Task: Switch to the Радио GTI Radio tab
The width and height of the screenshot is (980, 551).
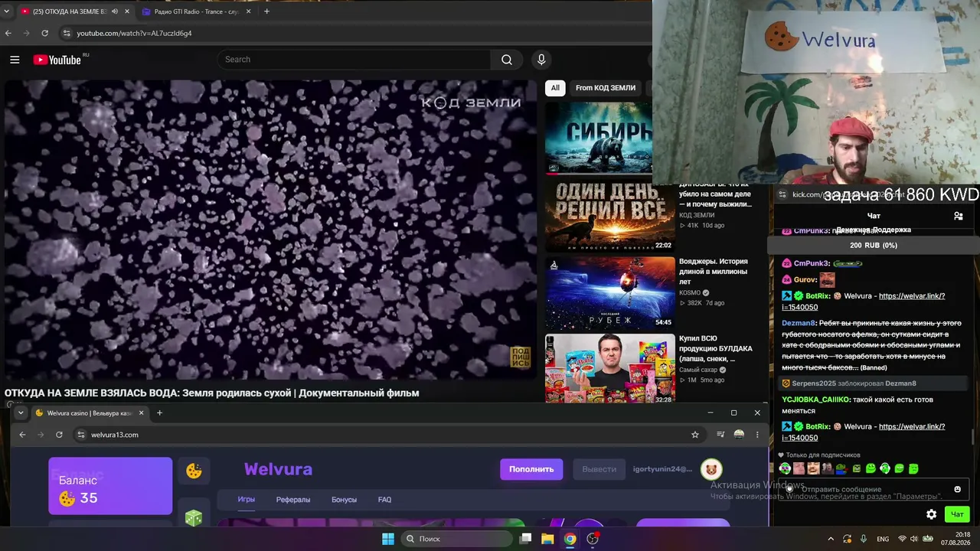Action: tap(195, 11)
